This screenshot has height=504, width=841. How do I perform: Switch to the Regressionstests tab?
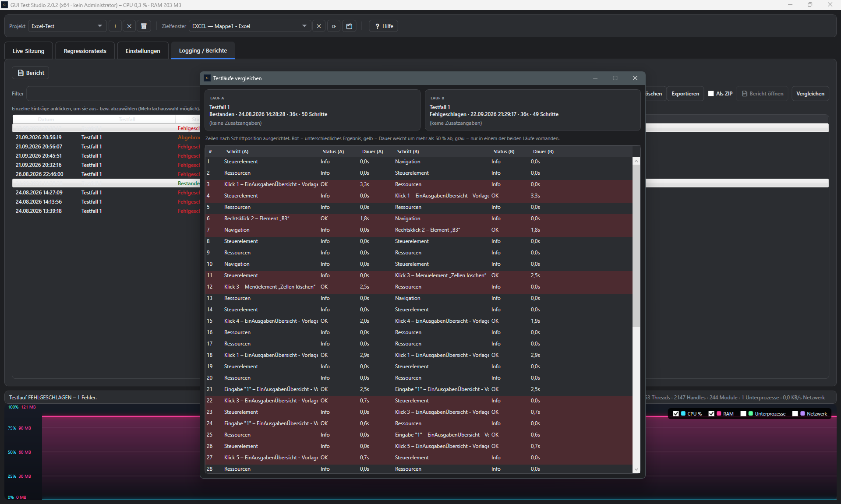coord(85,51)
